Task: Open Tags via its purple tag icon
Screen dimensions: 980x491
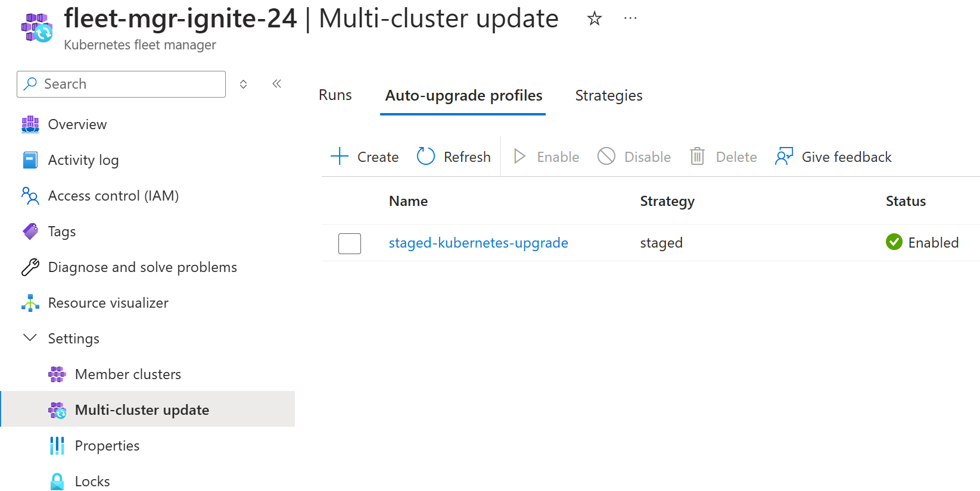Action: pyautogui.click(x=30, y=232)
